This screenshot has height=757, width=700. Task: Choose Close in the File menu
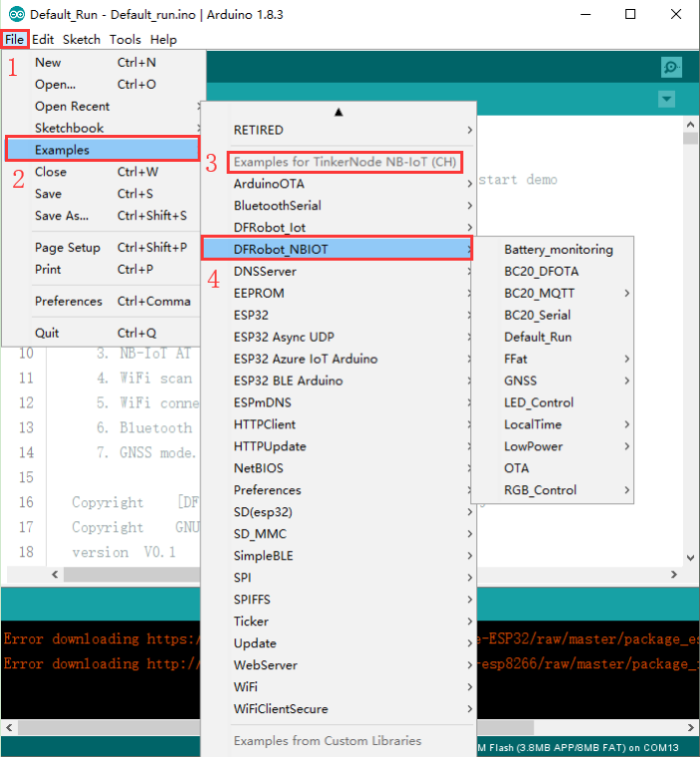[x=102, y=172]
